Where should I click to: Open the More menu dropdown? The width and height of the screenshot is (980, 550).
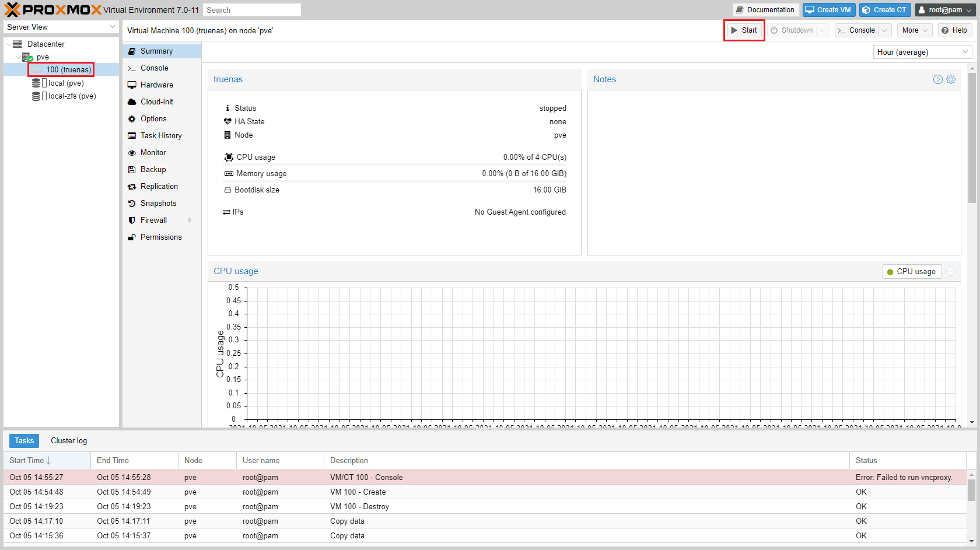pos(914,30)
